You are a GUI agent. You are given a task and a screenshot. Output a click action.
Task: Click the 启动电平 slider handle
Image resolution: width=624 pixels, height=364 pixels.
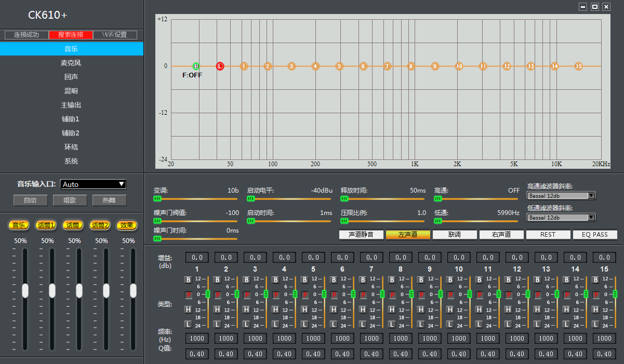(251, 198)
